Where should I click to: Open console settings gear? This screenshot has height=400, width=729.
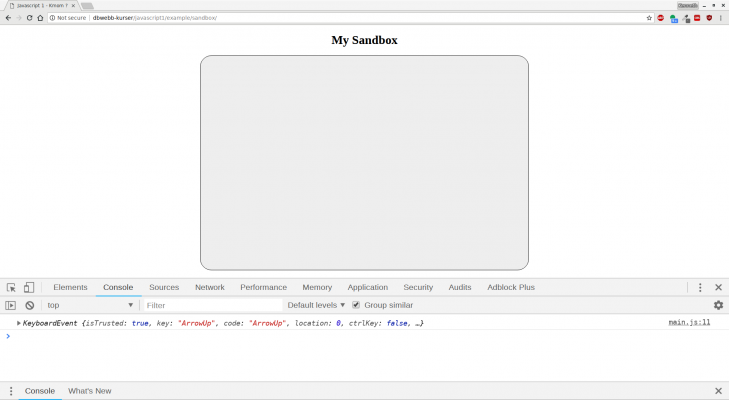pos(718,305)
